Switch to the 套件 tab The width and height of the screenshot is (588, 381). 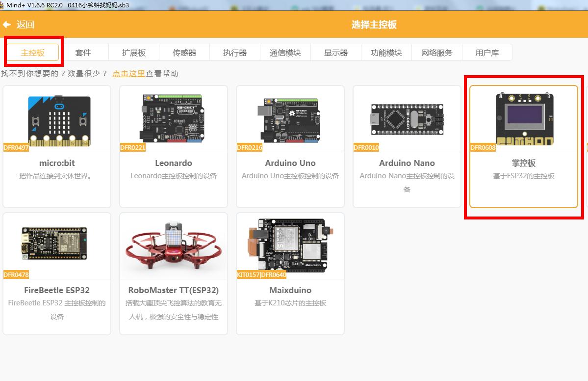coord(83,53)
